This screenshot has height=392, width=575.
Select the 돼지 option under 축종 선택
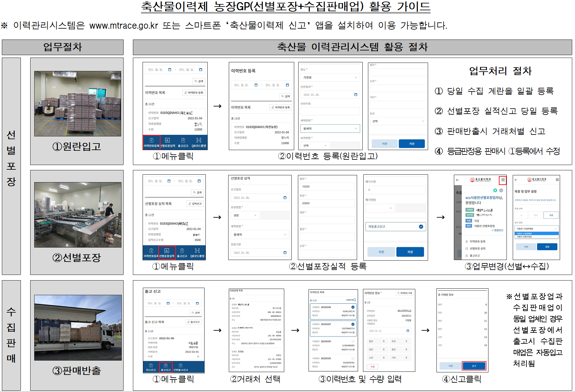click(x=536, y=215)
